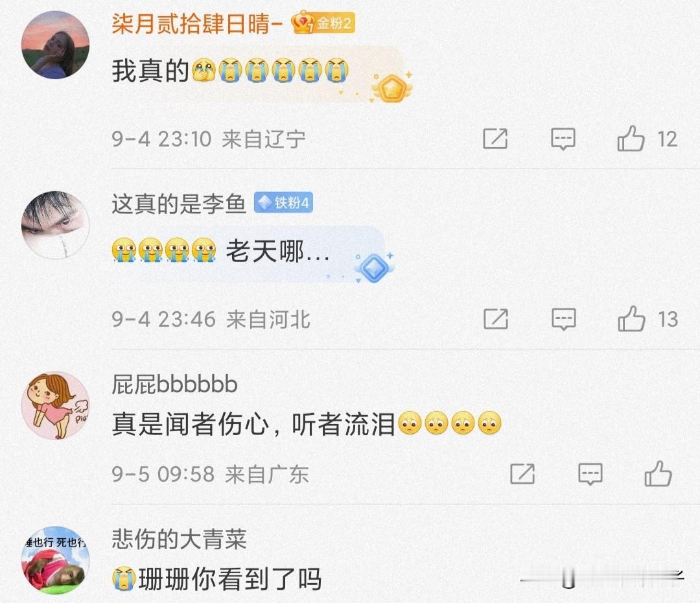The width and height of the screenshot is (700, 603).
Task: Visit profile of username 这真的是李鱼
Action: pyautogui.click(x=179, y=204)
